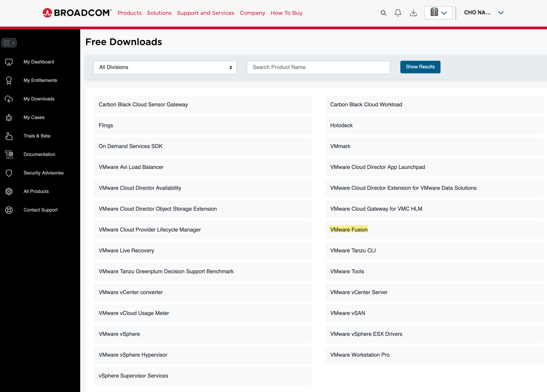Click the All Products cube icon
Image resolution: width=547 pixels, height=392 pixels.
[9, 191]
